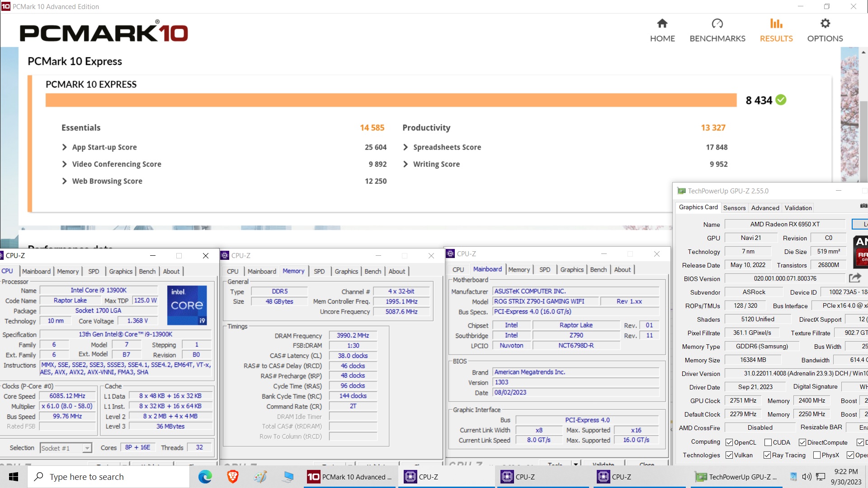Click the Productivity score 13 327

713,128
